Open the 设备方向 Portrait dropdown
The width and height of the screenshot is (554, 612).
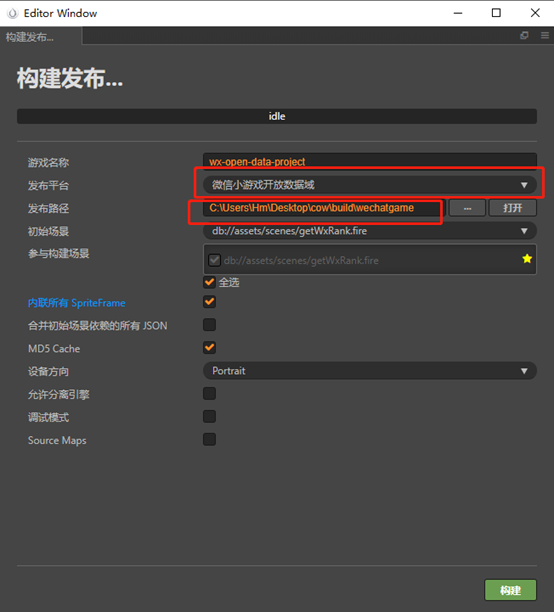[x=370, y=371]
